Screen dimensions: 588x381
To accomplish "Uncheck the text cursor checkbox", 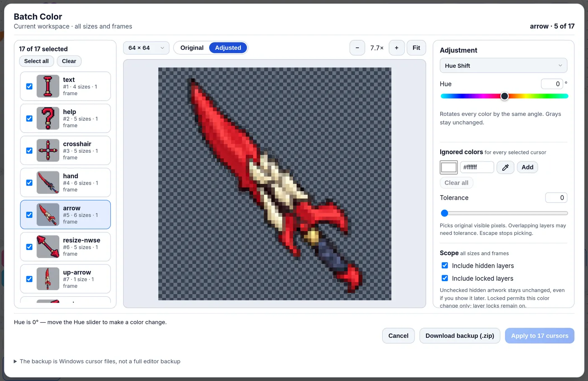I will click(x=29, y=86).
